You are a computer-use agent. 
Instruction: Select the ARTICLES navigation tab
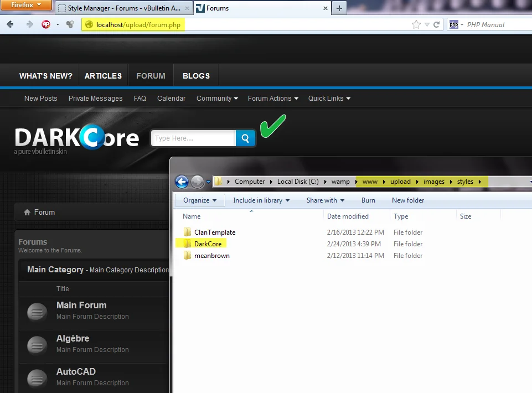pyautogui.click(x=103, y=76)
